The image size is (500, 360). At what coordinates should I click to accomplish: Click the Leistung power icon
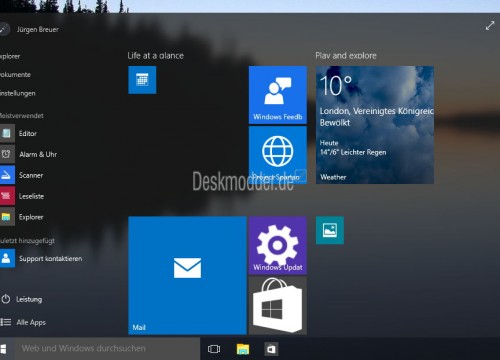pos(6,299)
